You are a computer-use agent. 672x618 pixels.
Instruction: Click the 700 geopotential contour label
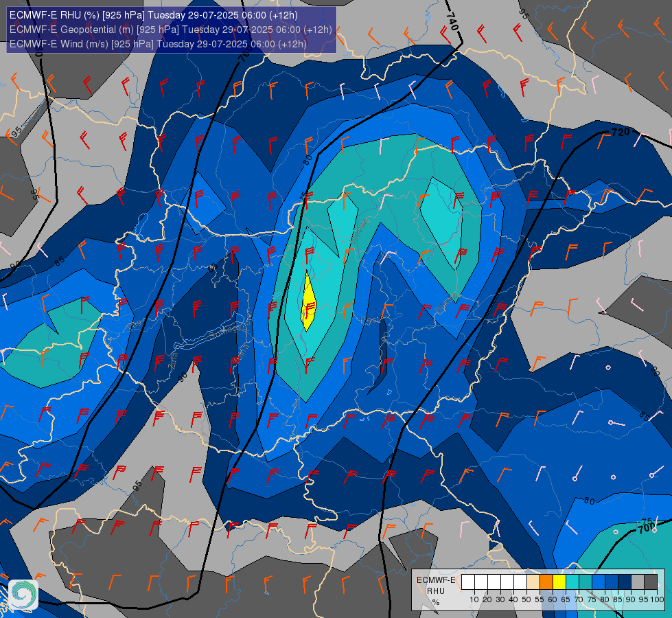point(647,527)
